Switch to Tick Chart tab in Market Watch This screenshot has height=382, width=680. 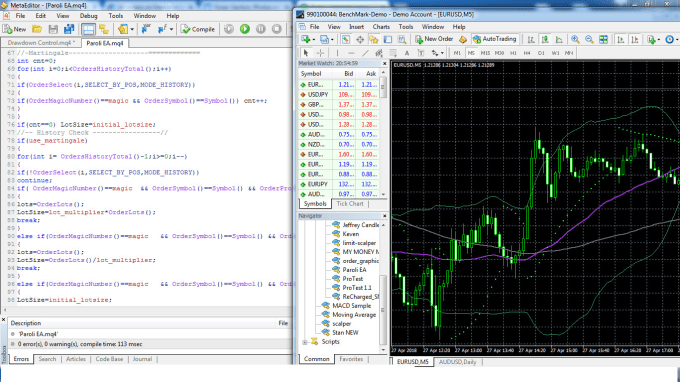pos(350,204)
